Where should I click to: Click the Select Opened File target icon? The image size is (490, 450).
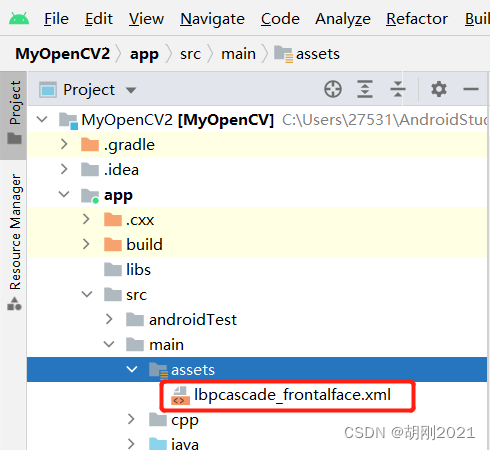(x=333, y=89)
